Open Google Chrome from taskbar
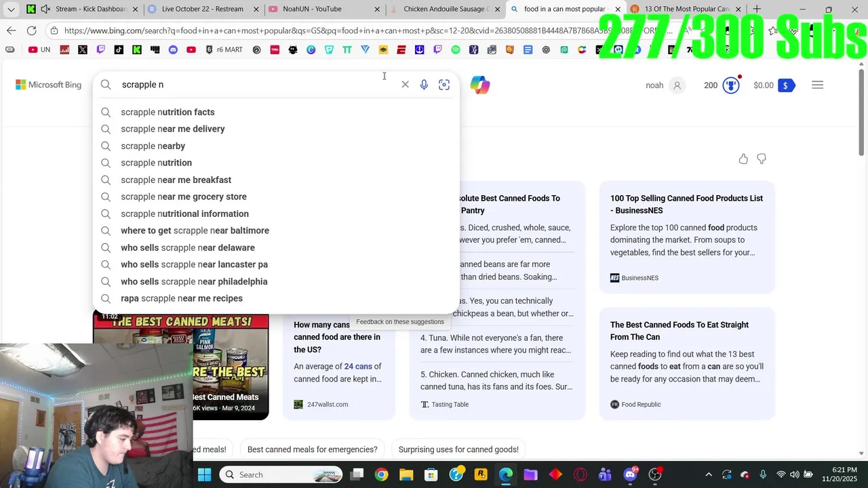This screenshot has height=488, width=868. (x=381, y=474)
